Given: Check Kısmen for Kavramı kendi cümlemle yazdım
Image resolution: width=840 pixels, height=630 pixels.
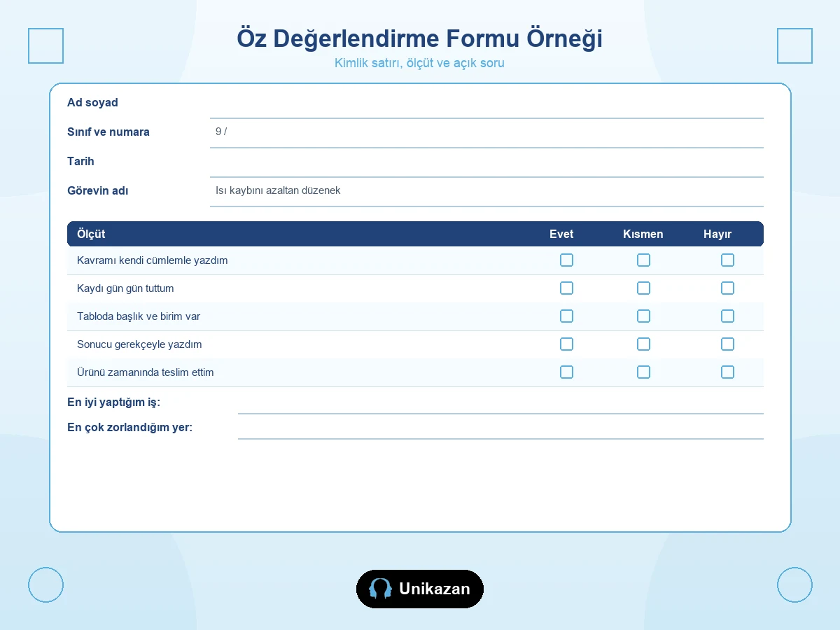Looking at the screenshot, I should (643, 260).
